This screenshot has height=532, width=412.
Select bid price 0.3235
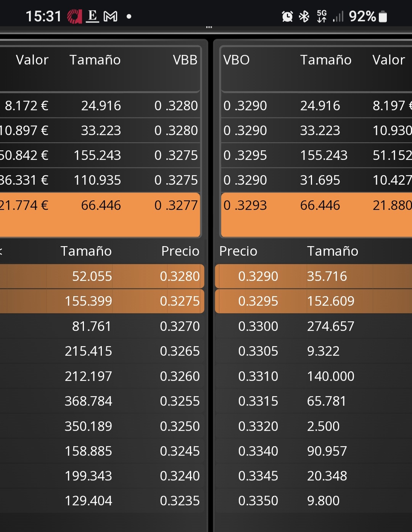point(180,501)
